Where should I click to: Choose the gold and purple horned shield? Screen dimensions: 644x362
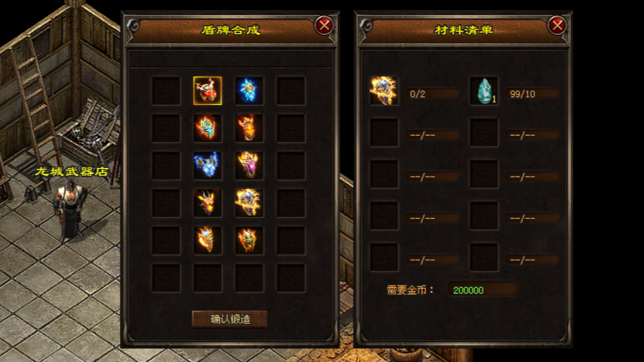coord(250,166)
